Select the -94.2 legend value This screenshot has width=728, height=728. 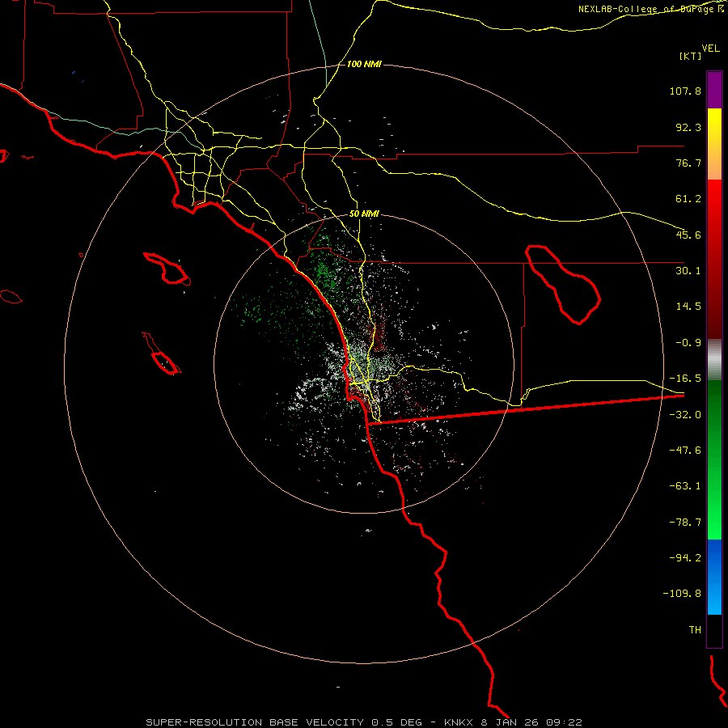click(685, 557)
